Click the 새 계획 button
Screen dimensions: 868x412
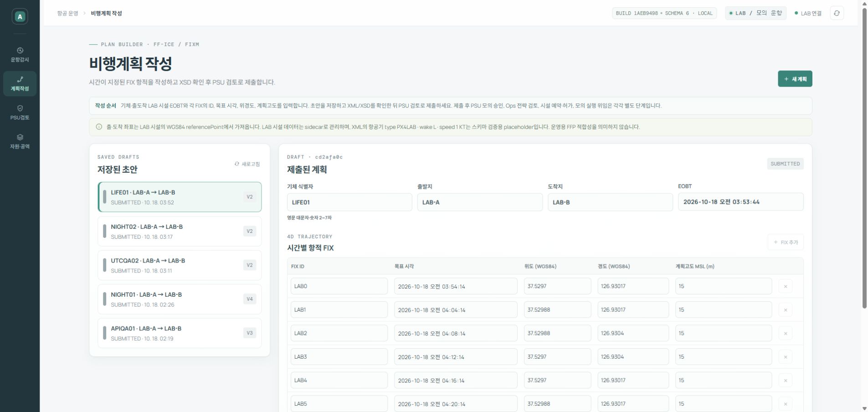click(795, 79)
